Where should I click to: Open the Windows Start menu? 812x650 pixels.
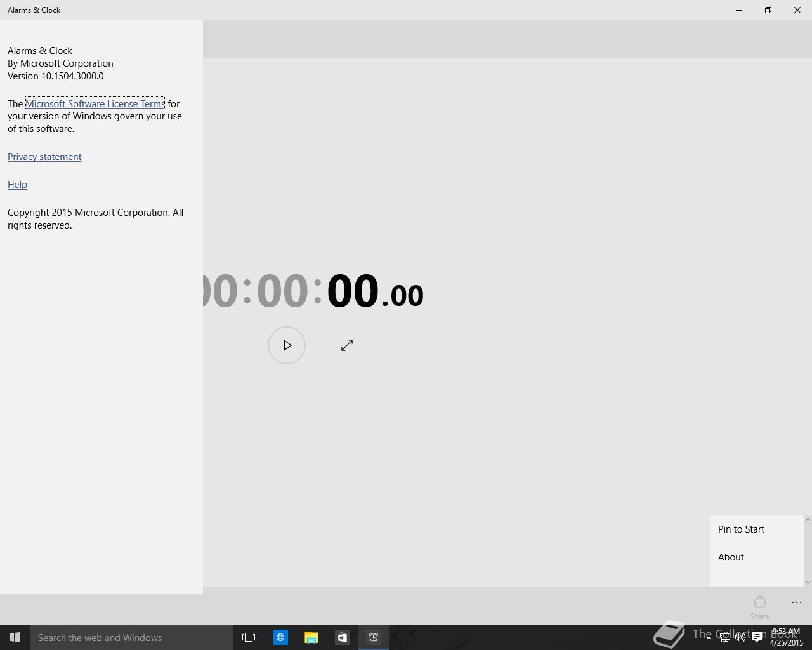[x=15, y=637]
